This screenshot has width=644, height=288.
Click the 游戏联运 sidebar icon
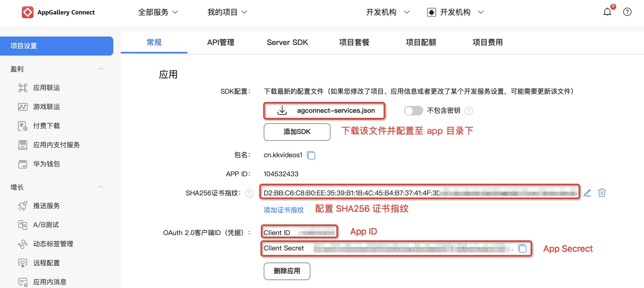coord(23,107)
